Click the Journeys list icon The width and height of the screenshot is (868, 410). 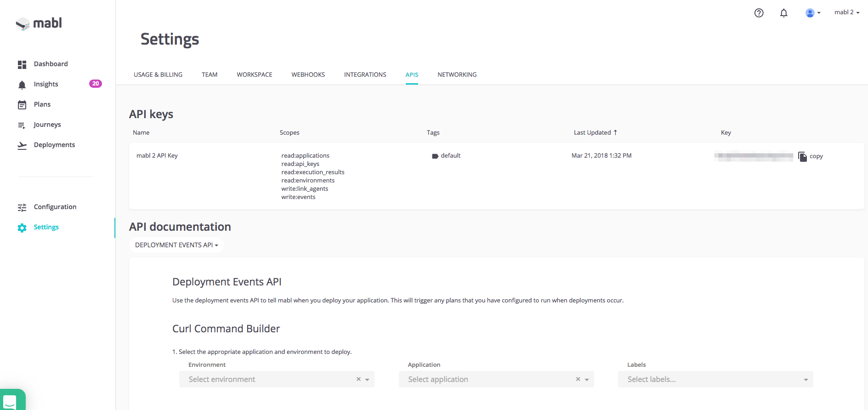(x=22, y=125)
